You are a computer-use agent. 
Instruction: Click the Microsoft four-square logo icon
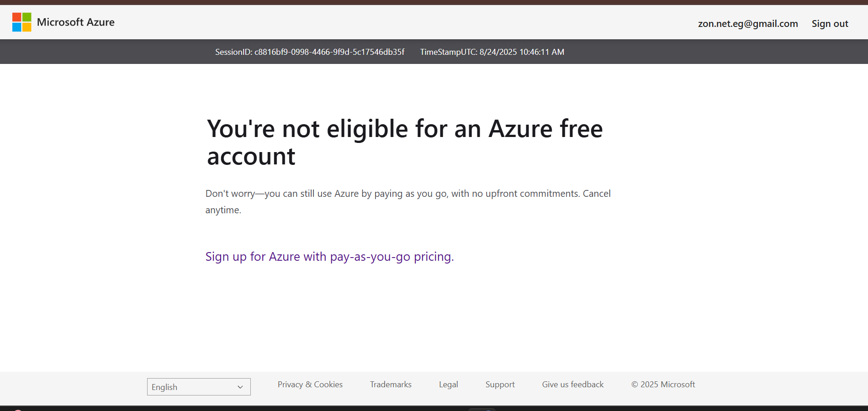[22, 22]
